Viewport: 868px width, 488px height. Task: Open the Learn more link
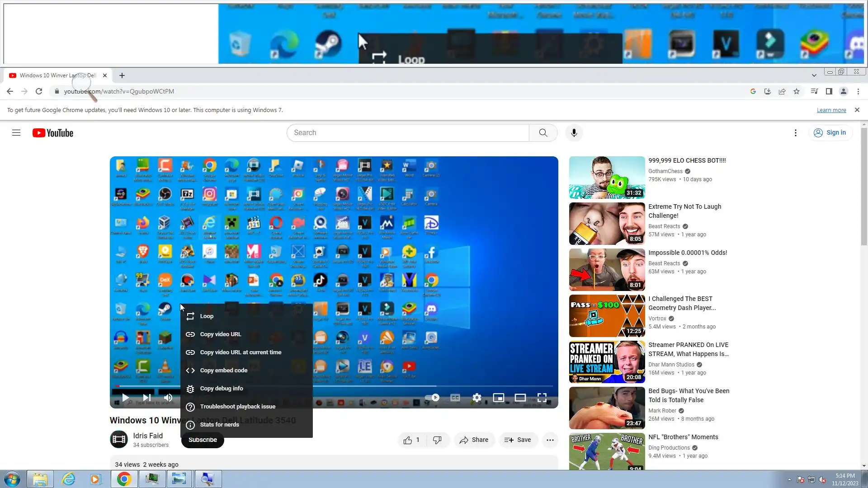[831, 110]
